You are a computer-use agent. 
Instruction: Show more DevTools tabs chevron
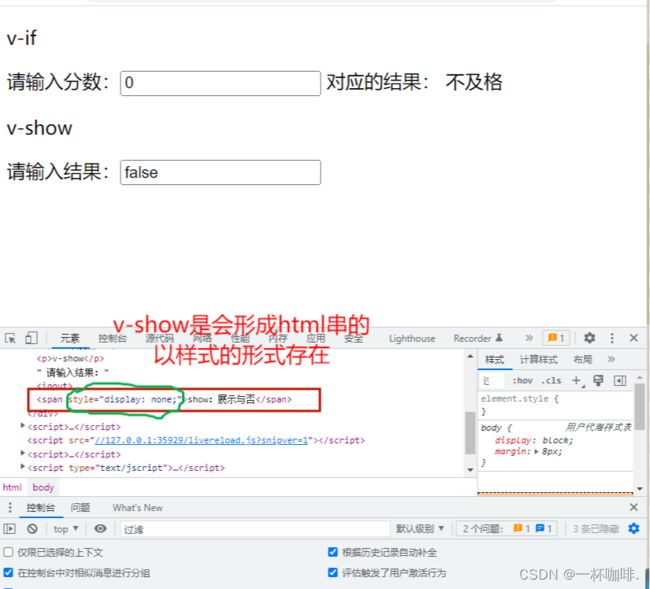[x=529, y=338]
